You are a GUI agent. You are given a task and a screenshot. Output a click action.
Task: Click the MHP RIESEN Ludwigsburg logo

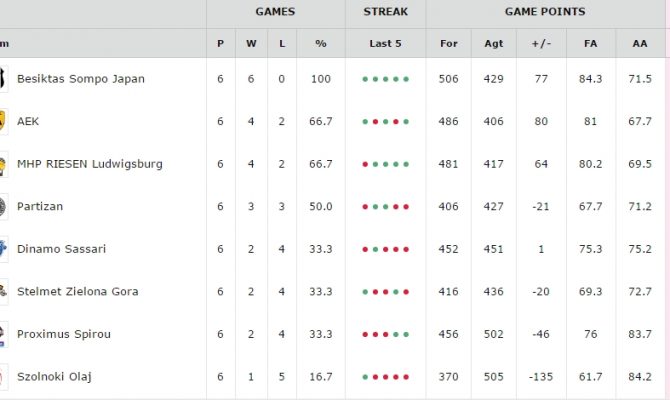tap(3, 164)
